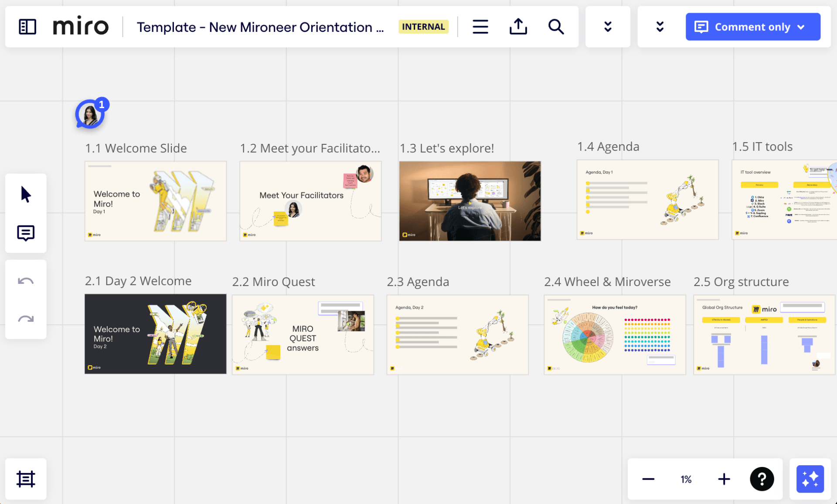Click the undo arrow

[x=26, y=281]
